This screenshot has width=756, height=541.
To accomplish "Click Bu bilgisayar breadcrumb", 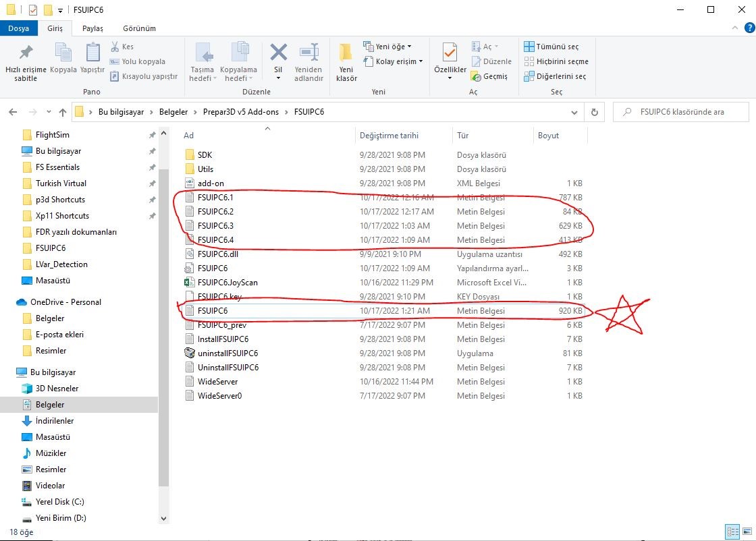I will 121,112.
